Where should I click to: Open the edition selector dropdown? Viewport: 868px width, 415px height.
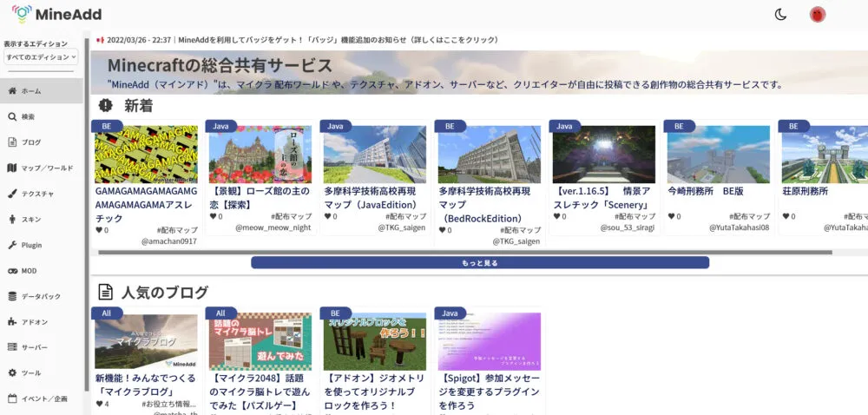(41, 56)
